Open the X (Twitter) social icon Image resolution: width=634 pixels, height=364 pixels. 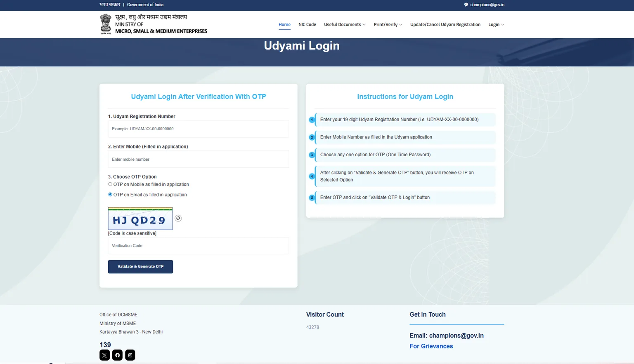[104, 355]
